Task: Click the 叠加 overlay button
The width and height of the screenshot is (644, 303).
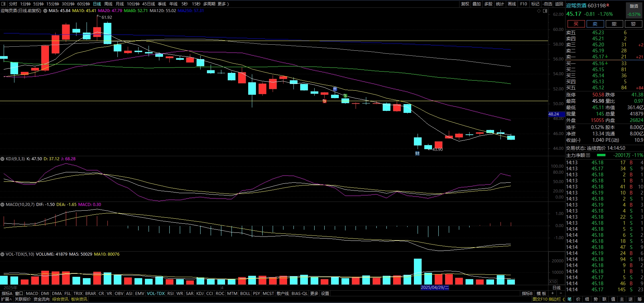Action: (x=477, y=4)
